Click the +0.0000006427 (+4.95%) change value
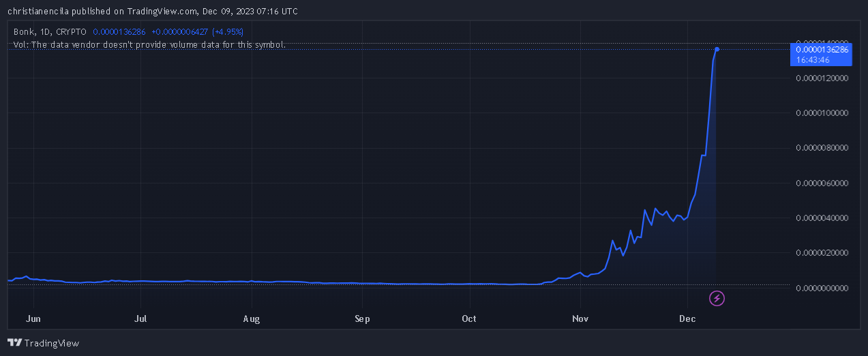This screenshot has width=868, height=356. 197,31
